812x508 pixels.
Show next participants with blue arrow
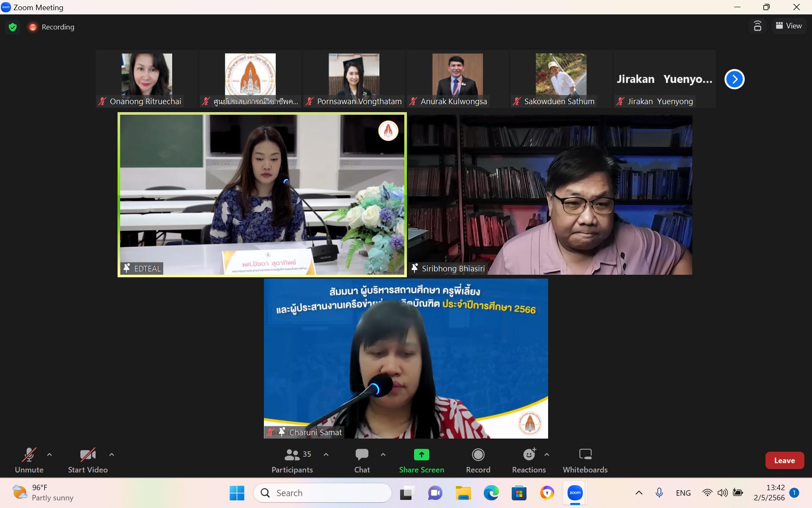point(734,79)
